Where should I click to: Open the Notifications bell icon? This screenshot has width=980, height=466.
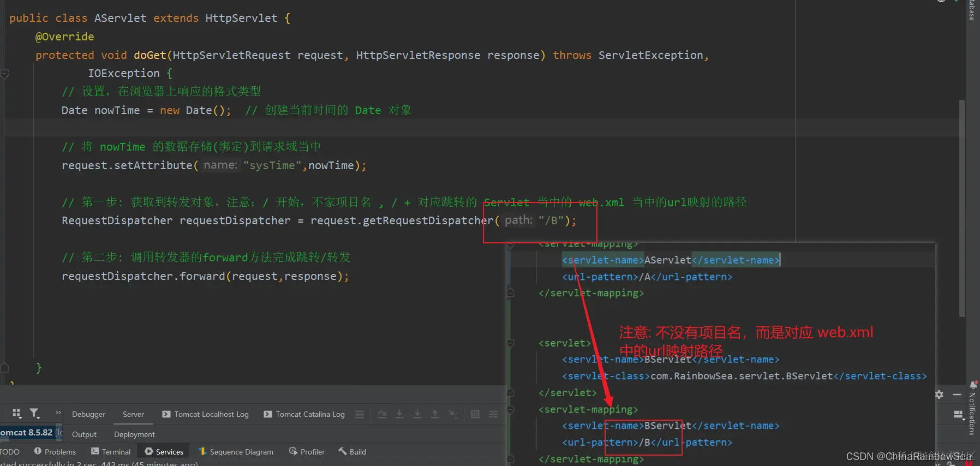973,385
